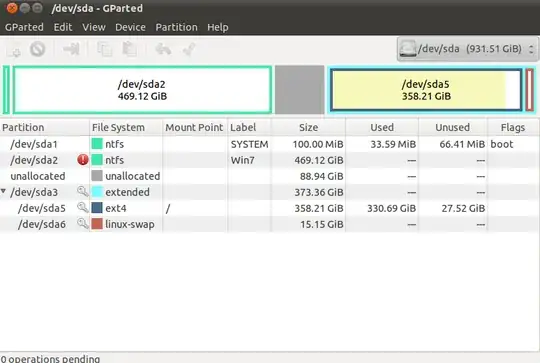Viewport: 540px width, 363px height.
Task: Open the GParted menu
Action: tap(24, 27)
